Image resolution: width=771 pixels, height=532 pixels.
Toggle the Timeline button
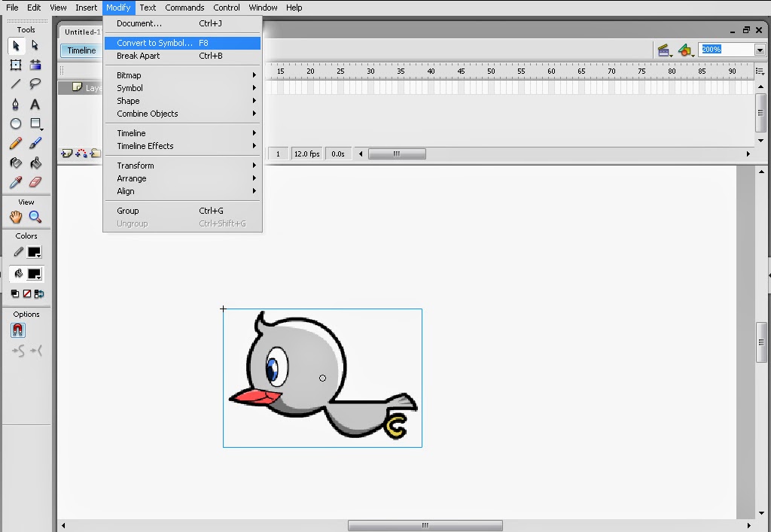[81, 50]
